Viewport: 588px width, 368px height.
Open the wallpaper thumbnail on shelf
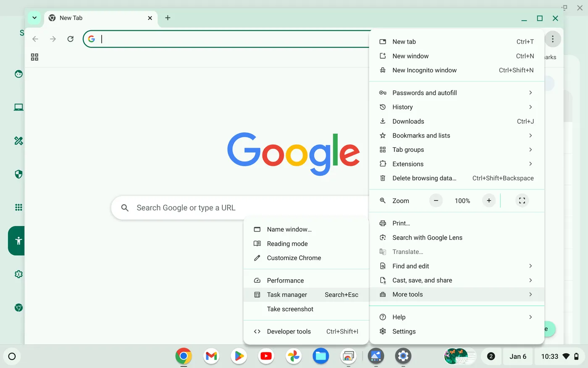460,356
